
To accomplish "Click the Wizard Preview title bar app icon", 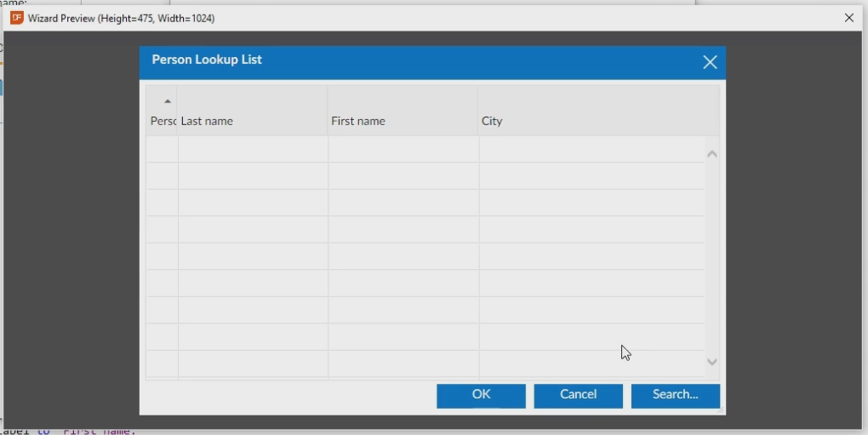I will coord(16,18).
